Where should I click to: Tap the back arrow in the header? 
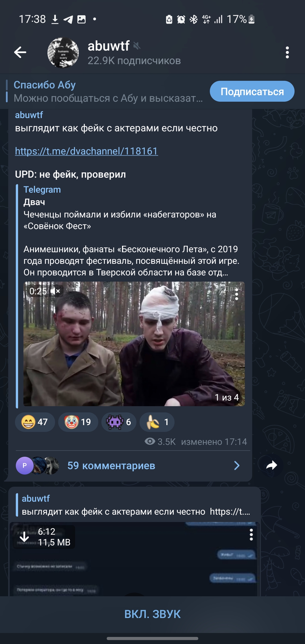[x=20, y=52]
